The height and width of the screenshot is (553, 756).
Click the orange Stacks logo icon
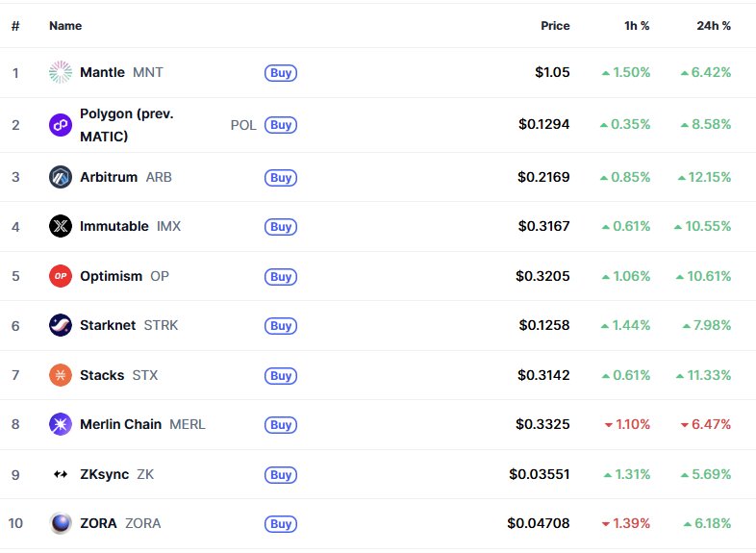pos(61,375)
